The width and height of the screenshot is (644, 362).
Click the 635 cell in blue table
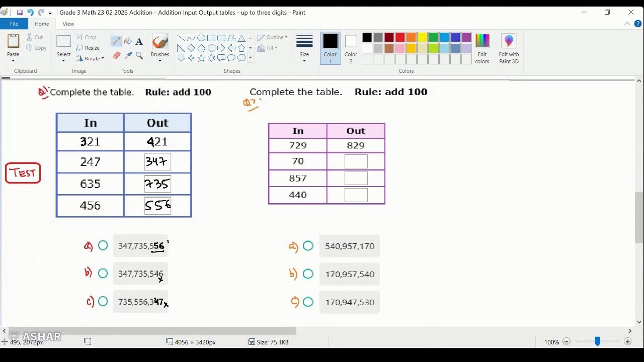coord(90,184)
